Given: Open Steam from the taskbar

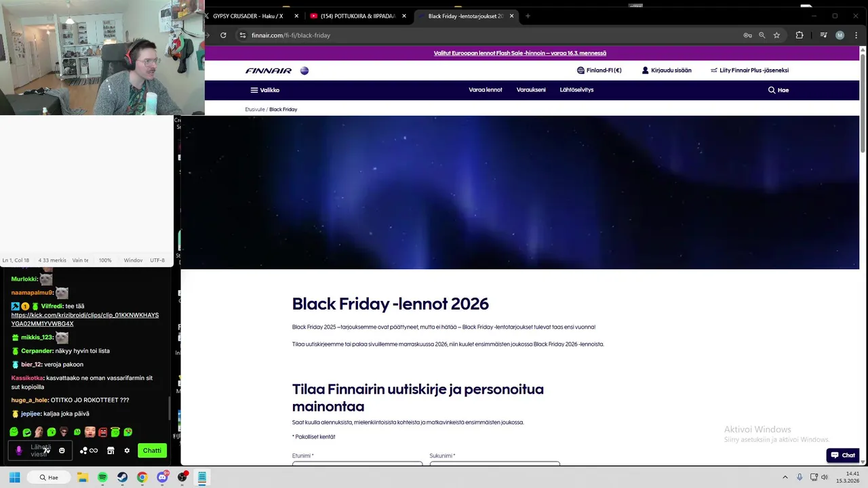Looking at the screenshot, I should 122,477.
